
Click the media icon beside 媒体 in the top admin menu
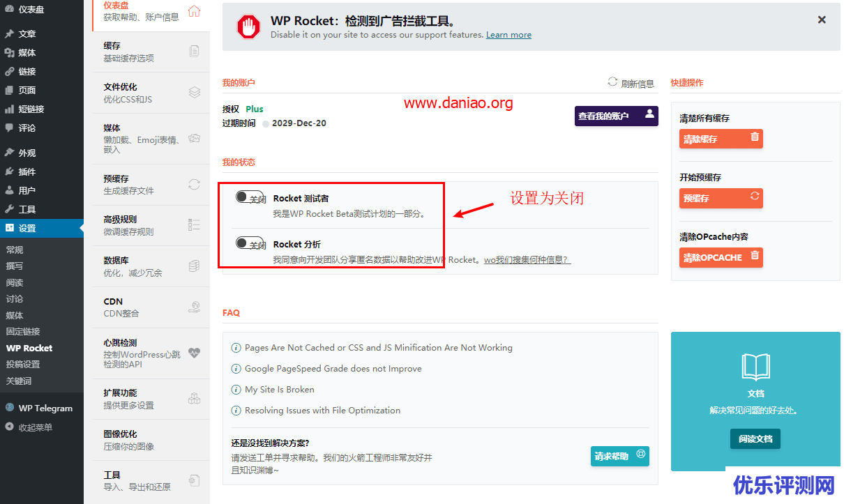click(x=9, y=52)
